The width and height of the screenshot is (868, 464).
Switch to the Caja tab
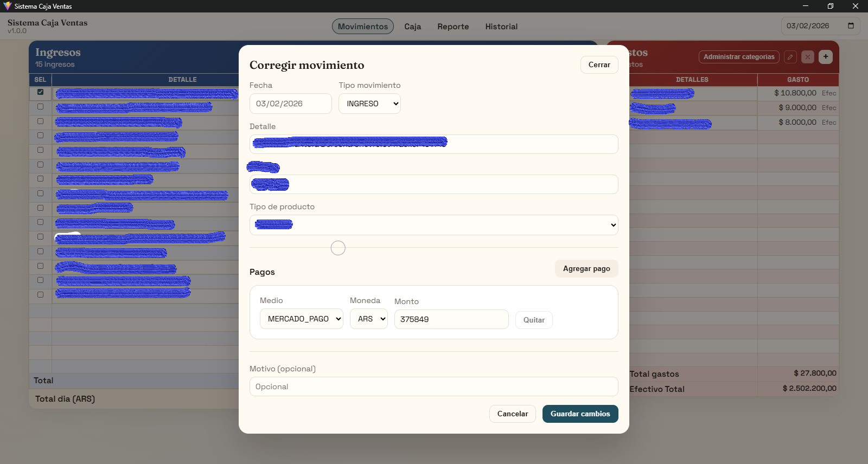coord(412,27)
